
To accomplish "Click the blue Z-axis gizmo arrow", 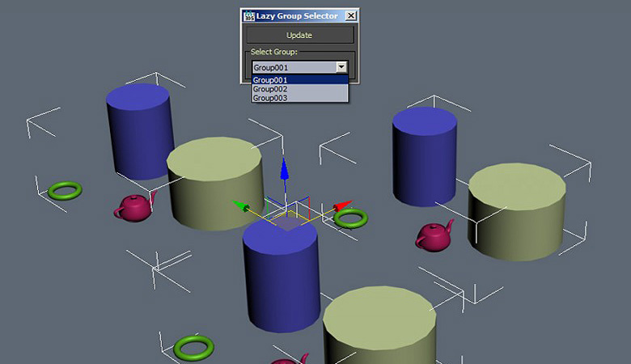I will [x=285, y=169].
